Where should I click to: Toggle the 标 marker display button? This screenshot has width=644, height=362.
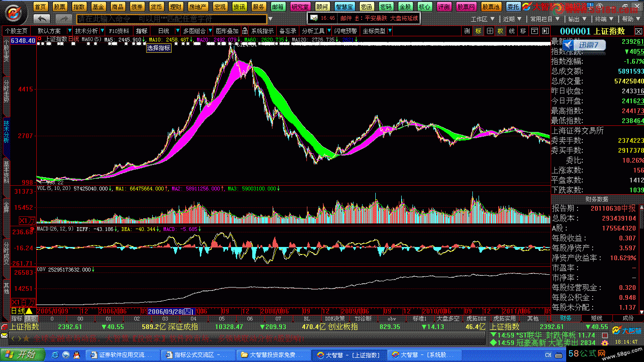click(479, 31)
